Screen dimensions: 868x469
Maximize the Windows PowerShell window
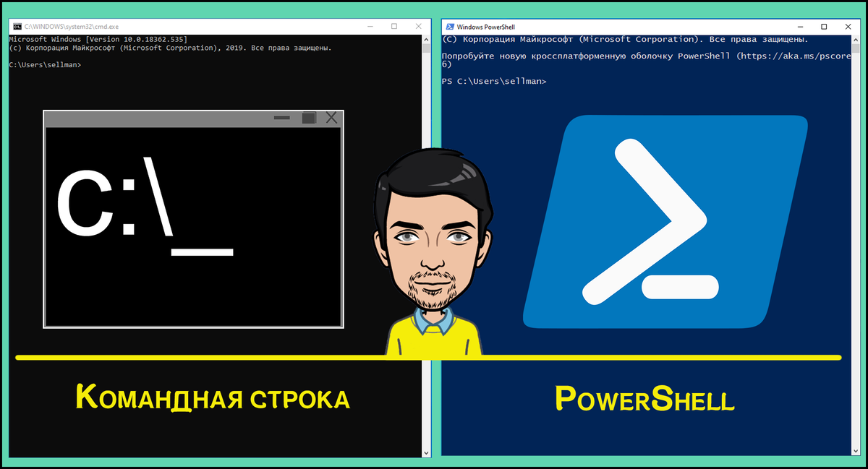click(x=824, y=27)
